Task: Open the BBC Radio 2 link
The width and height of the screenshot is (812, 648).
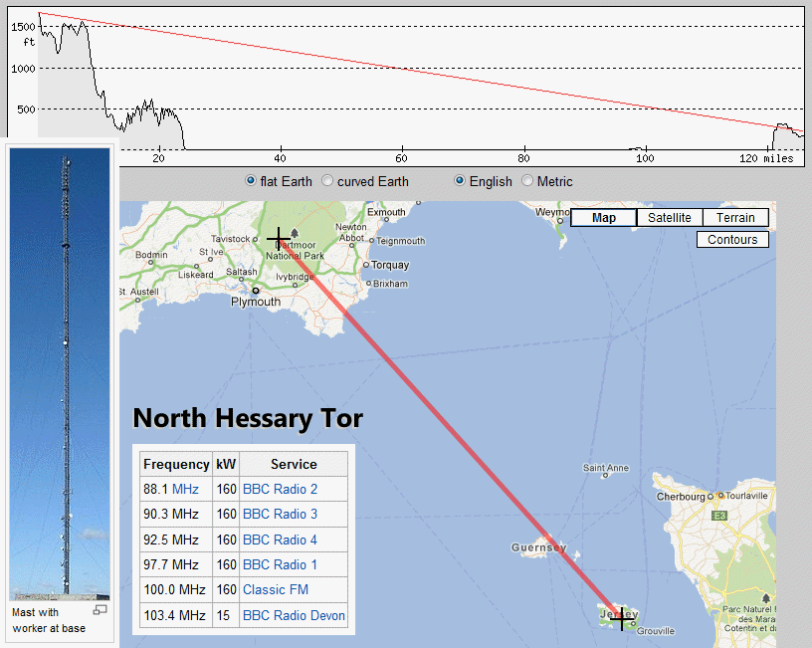Action: 280,489
